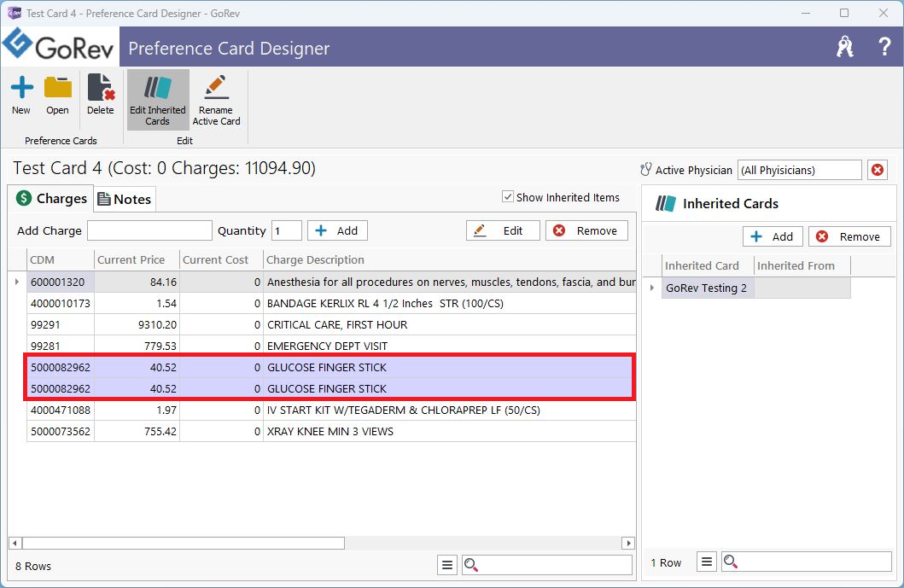
Task: Sort by CDM column header
Action: coord(61,260)
